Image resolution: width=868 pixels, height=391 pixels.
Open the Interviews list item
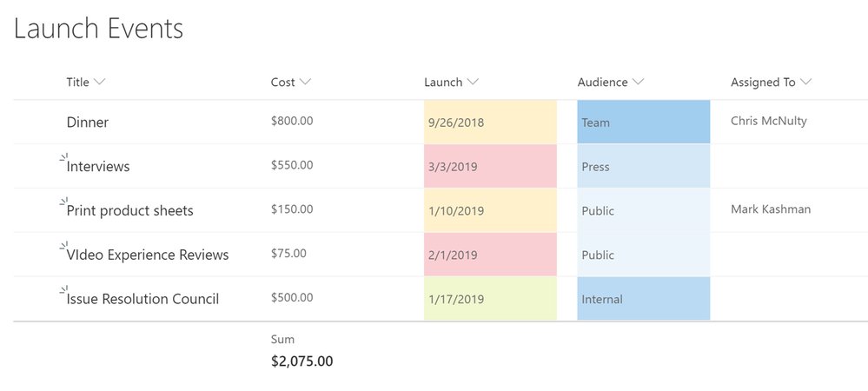click(98, 166)
